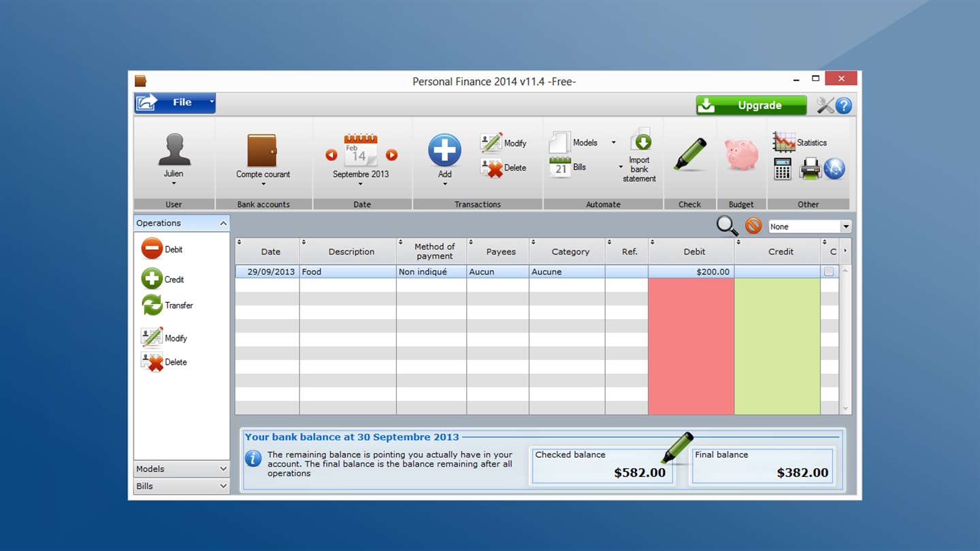Viewport: 980px width, 551px height.
Task: Clear the filter with the orange cancel icon
Action: click(753, 226)
